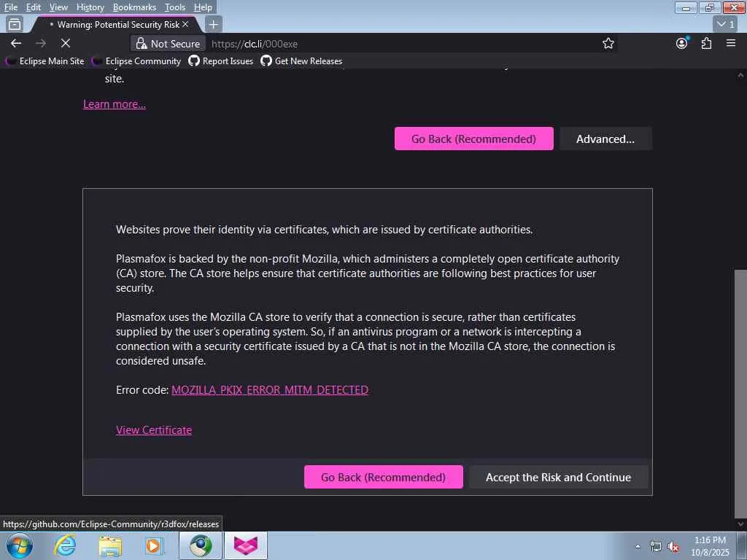
Task: Bookmark this page with the star
Action: click(608, 43)
